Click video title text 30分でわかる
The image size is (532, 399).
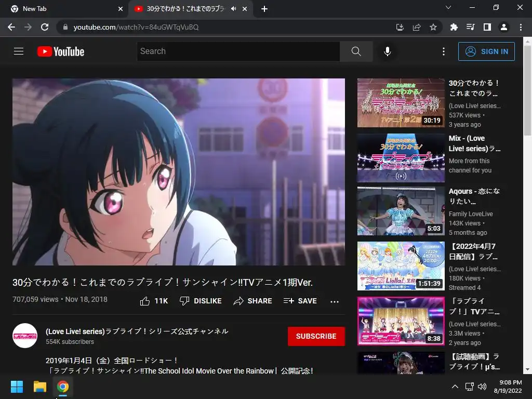163,282
